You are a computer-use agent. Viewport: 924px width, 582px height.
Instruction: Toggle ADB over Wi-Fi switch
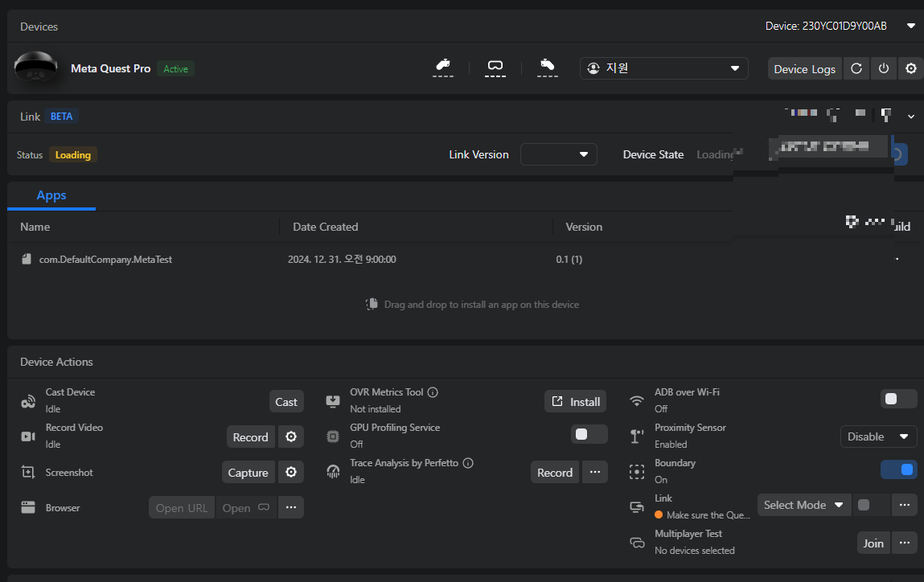(898, 399)
